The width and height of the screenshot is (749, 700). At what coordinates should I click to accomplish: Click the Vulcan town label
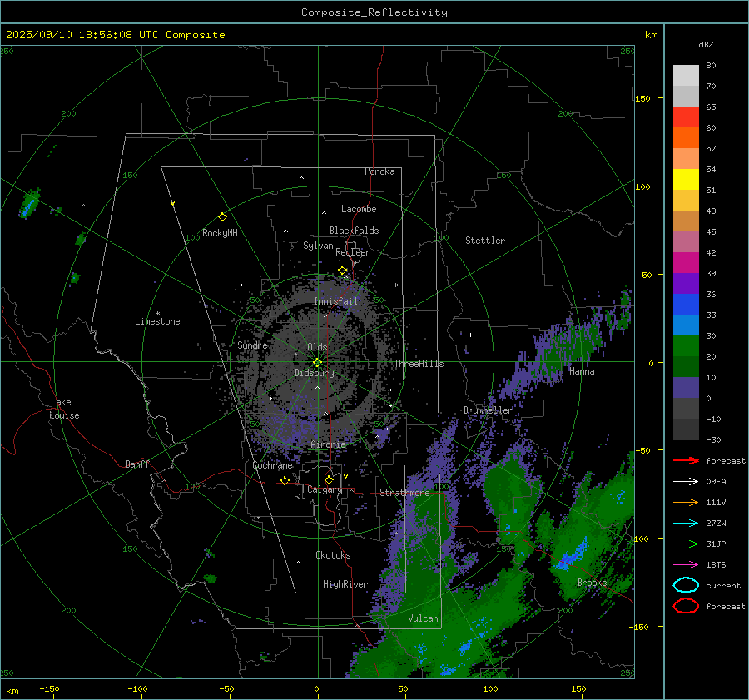point(424,618)
